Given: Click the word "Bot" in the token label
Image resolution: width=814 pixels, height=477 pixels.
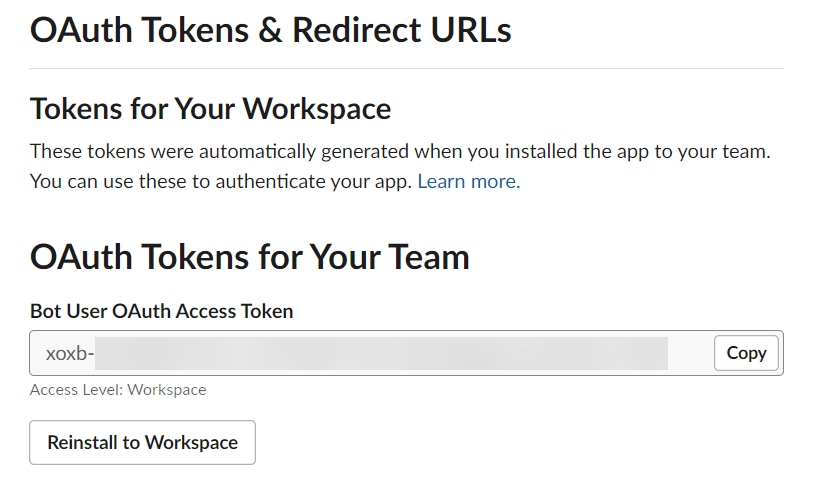Looking at the screenshot, I should click(46, 311).
